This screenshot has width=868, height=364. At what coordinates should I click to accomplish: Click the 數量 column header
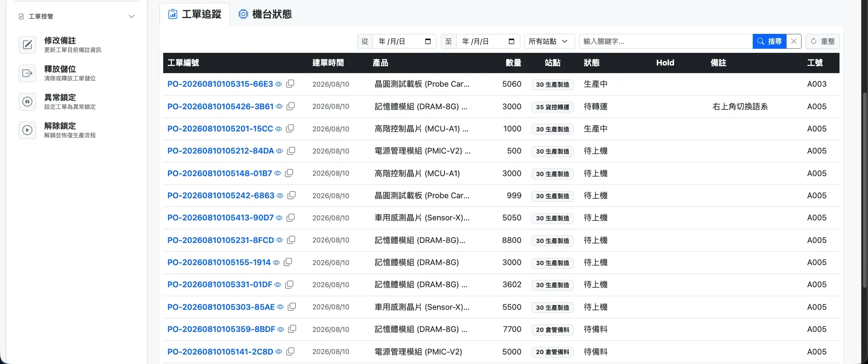tap(514, 63)
